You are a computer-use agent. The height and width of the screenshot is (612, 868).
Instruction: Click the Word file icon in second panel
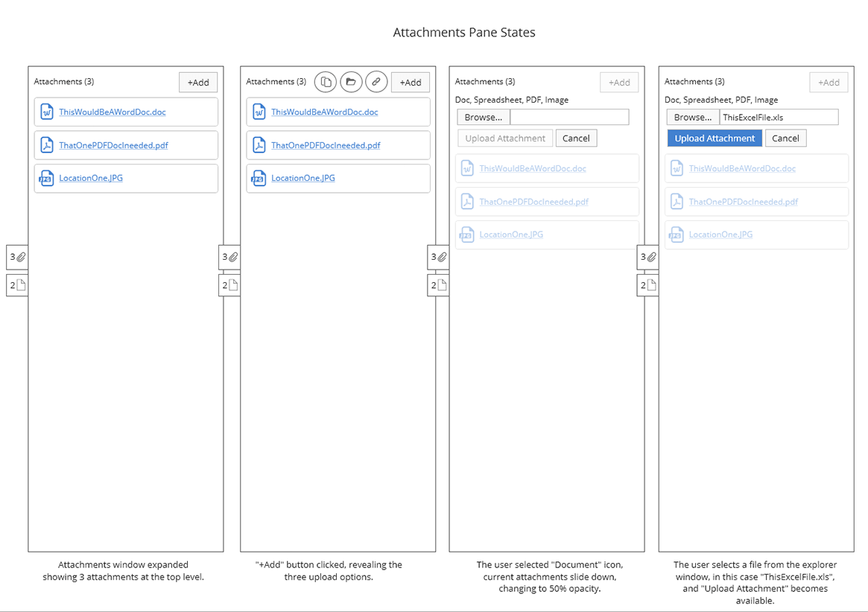[259, 112]
